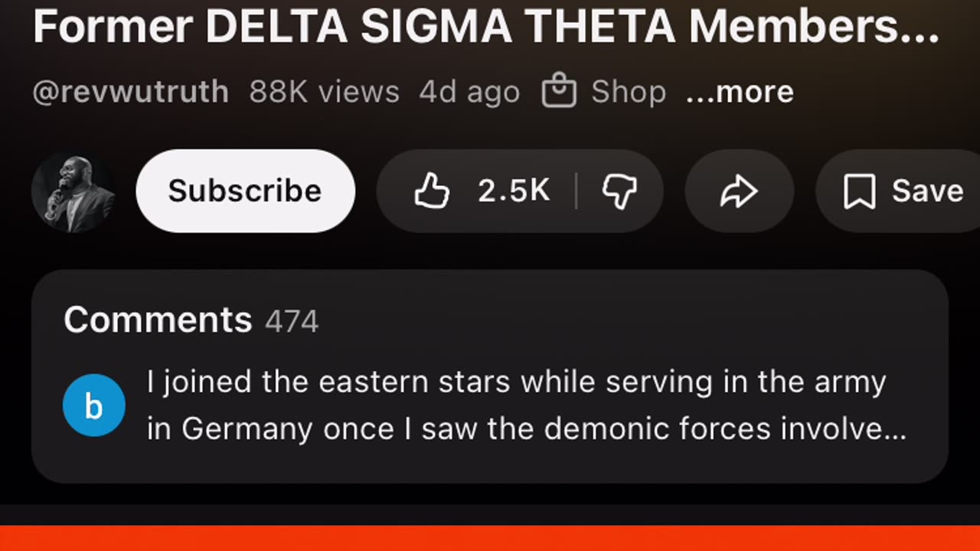Click the Save bookmark icon
Screen dimensions: 980x551
(x=859, y=191)
